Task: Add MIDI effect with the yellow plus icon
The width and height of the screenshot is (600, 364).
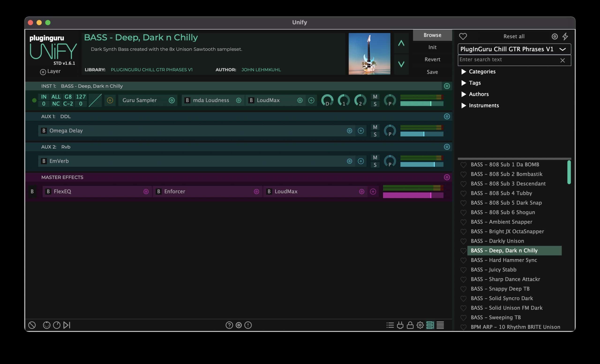Action: [x=110, y=100]
